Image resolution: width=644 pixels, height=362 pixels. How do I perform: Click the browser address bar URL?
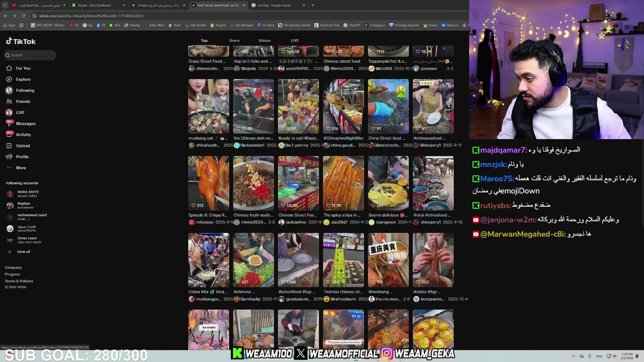(92, 16)
